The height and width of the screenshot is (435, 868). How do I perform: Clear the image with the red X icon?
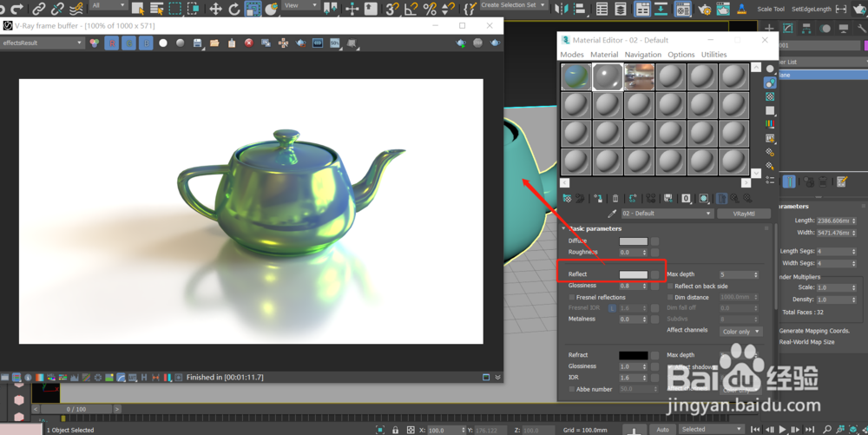click(249, 43)
